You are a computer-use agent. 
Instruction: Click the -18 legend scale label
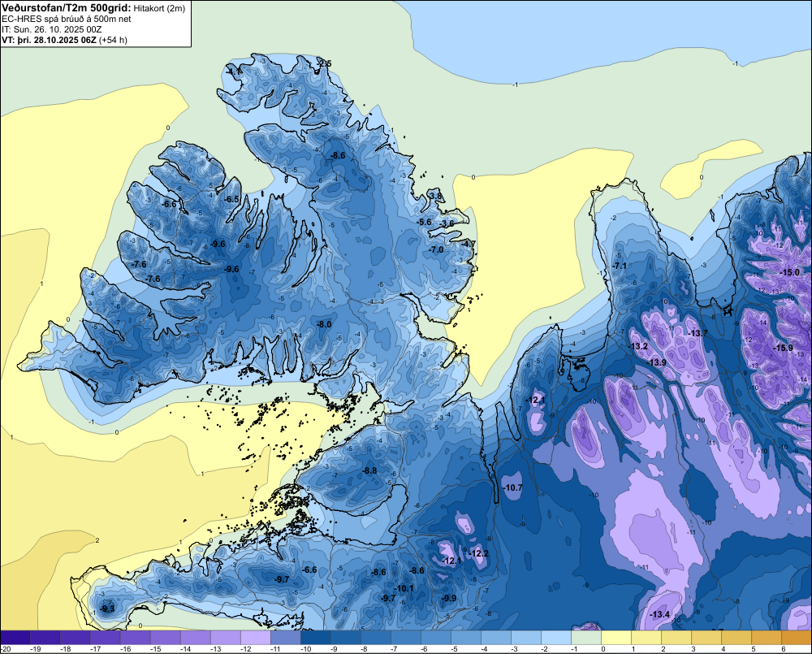point(65,649)
